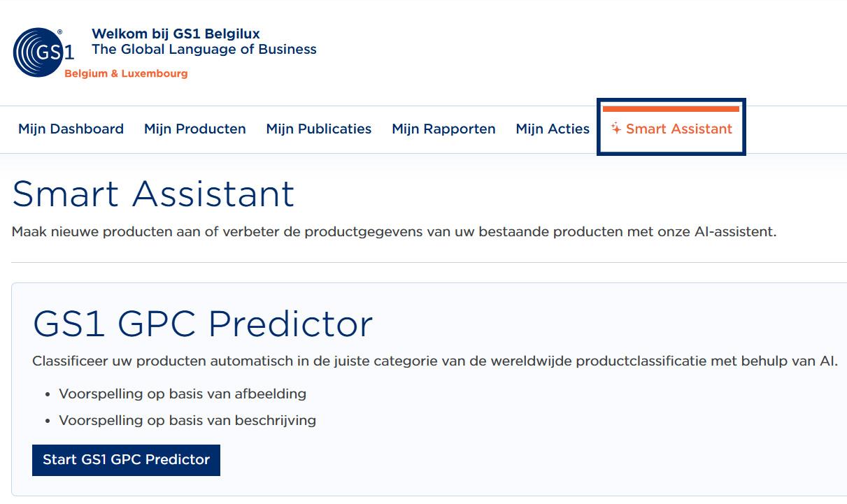Click the Belgium & Luxembourg label
847x504 pixels.
tap(124, 73)
